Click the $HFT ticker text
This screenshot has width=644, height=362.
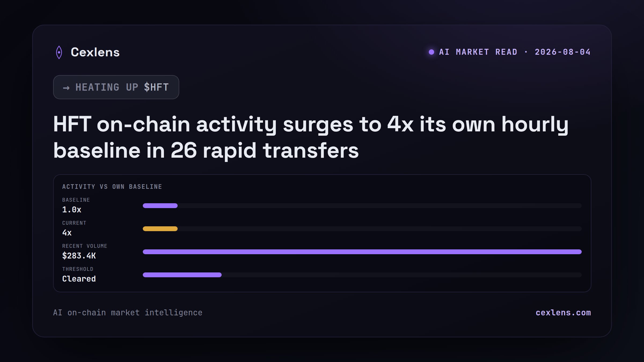click(156, 87)
